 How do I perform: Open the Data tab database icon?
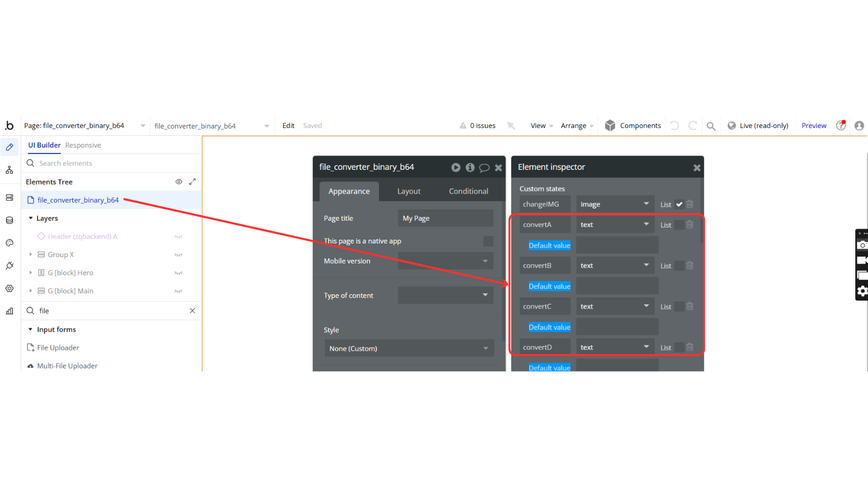coord(10,220)
